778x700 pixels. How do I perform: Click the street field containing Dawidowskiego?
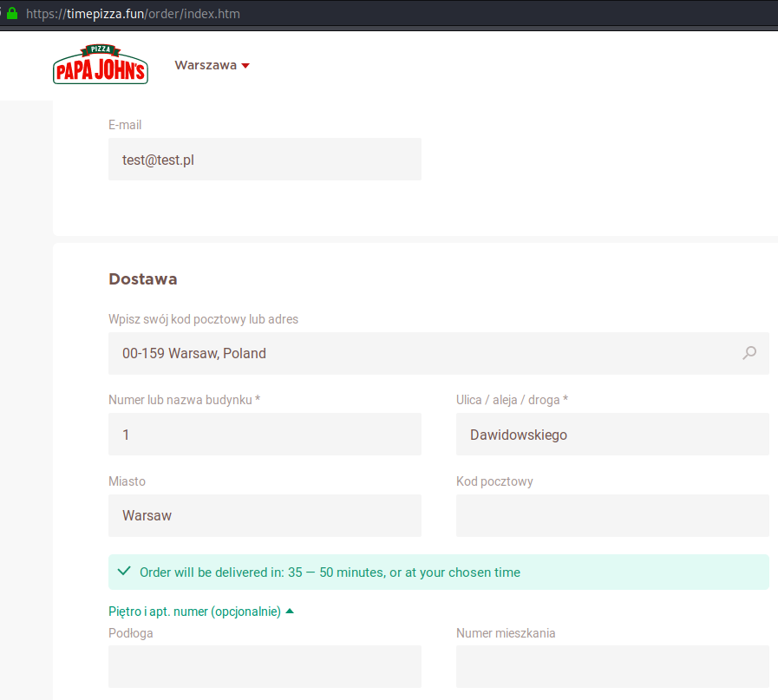[x=612, y=434]
